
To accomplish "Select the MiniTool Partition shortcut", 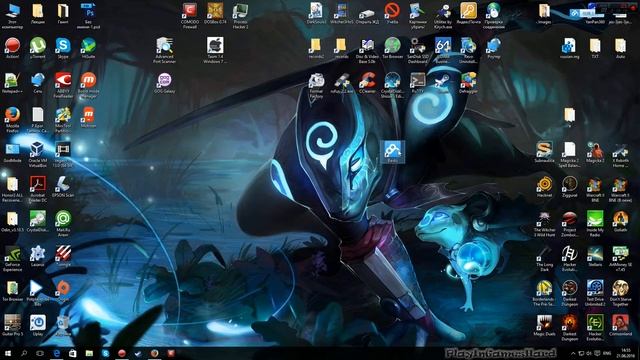I will click(63, 119).
